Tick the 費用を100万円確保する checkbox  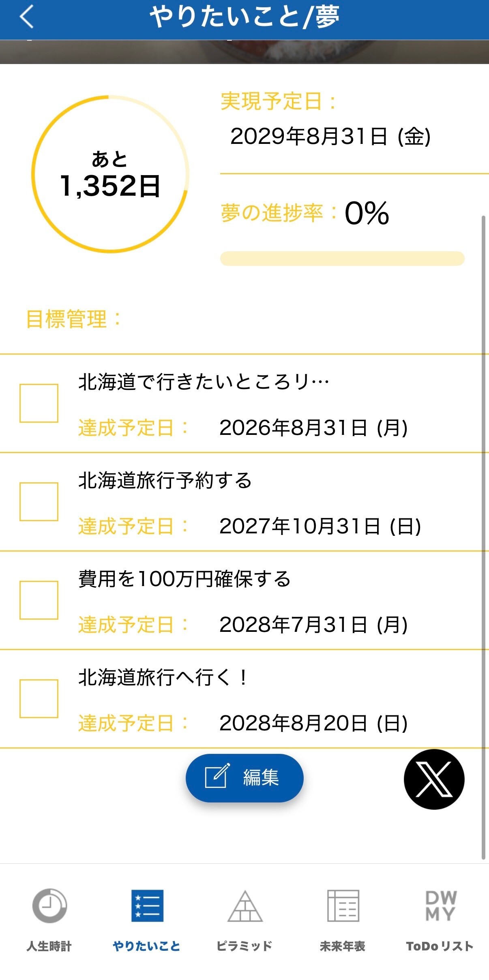point(39,600)
